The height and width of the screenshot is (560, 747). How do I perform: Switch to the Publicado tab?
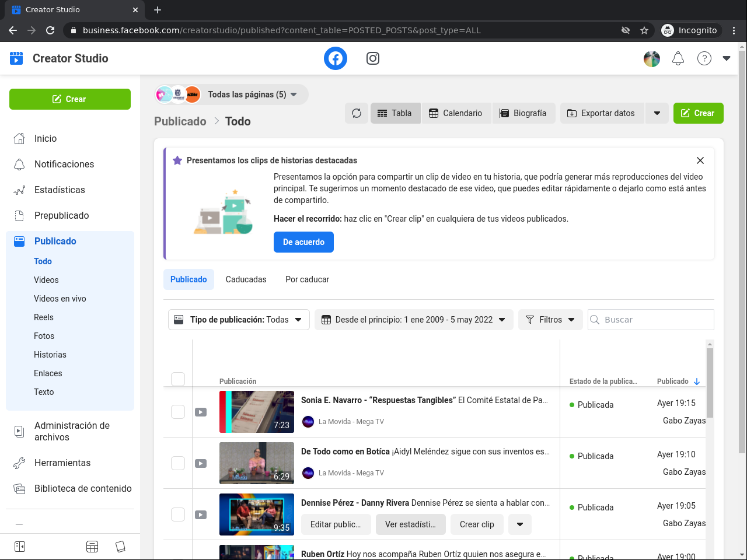coord(189,279)
